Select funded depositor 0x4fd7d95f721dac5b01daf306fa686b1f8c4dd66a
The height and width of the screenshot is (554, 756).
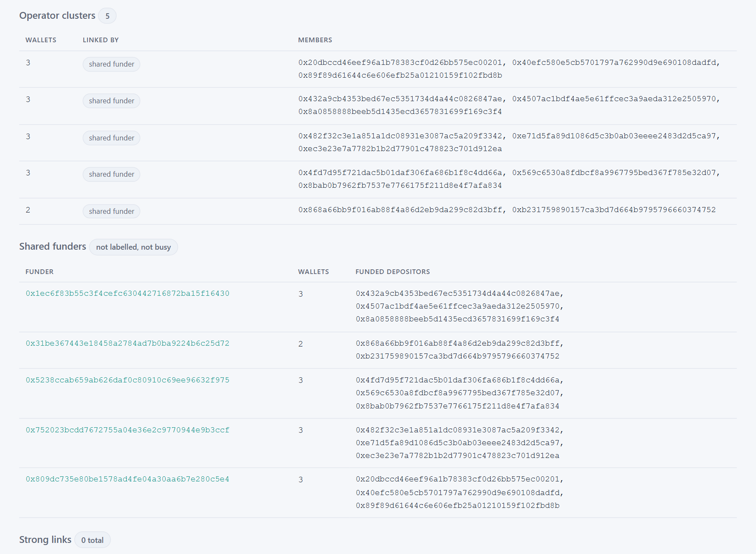click(x=457, y=380)
